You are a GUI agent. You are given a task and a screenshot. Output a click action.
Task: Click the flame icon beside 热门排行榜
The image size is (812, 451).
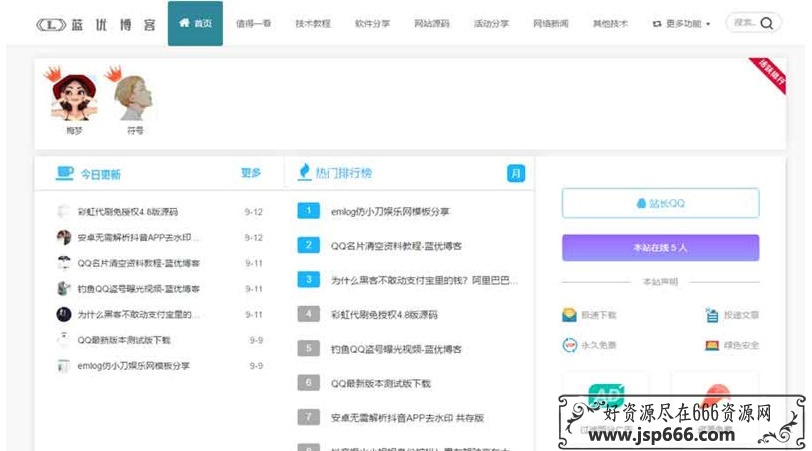click(305, 173)
